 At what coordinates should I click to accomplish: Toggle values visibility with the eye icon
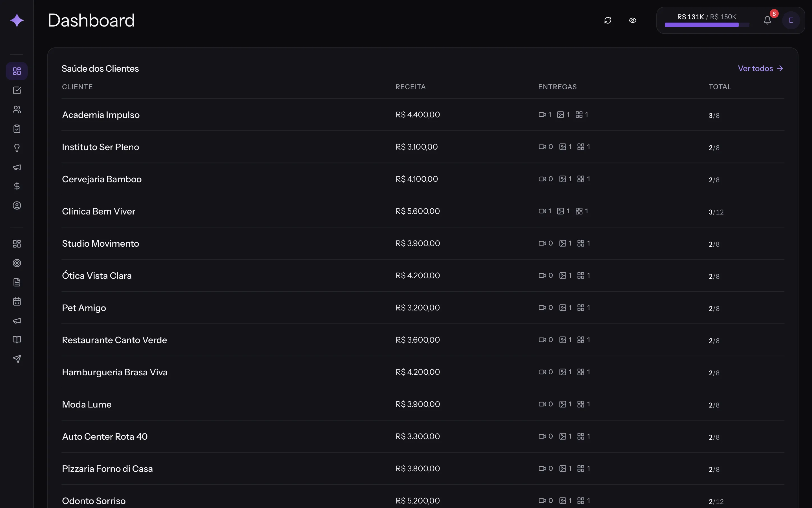point(632,21)
